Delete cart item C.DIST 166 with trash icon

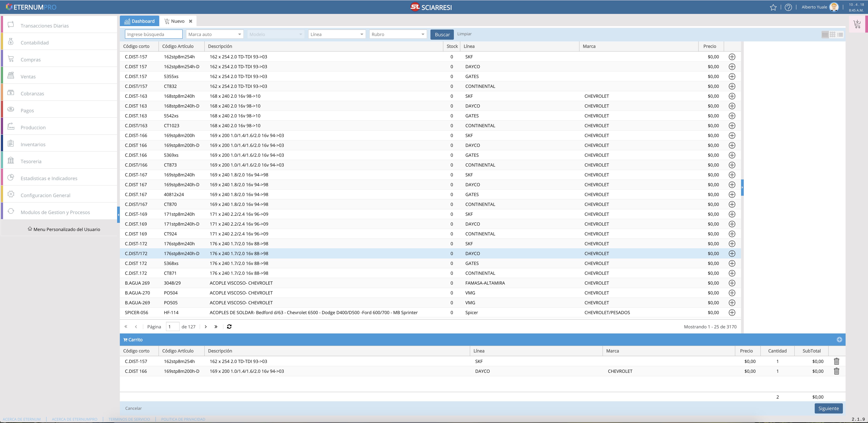pyautogui.click(x=836, y=371)
